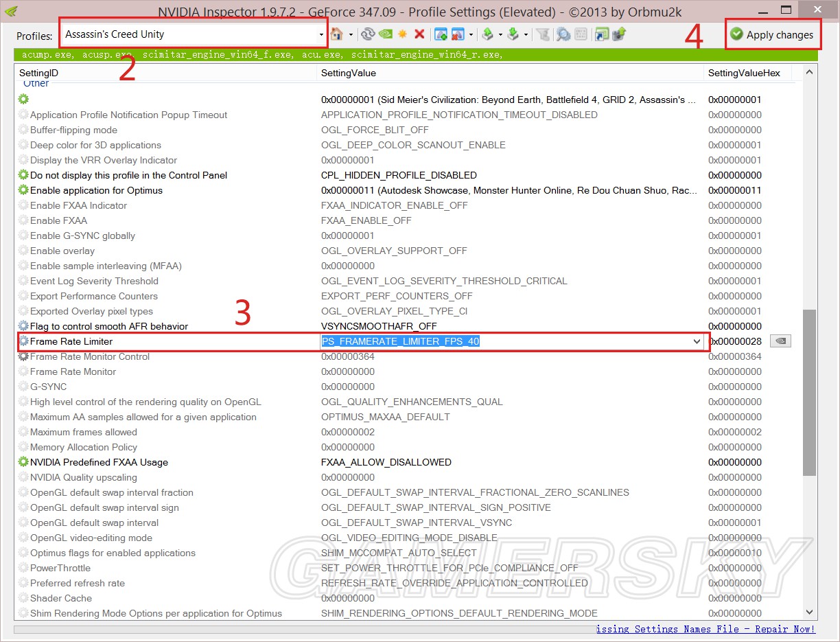Click the filter funnel toolbar icon
This screenshot has height=642, width=840.
point(542,34)
